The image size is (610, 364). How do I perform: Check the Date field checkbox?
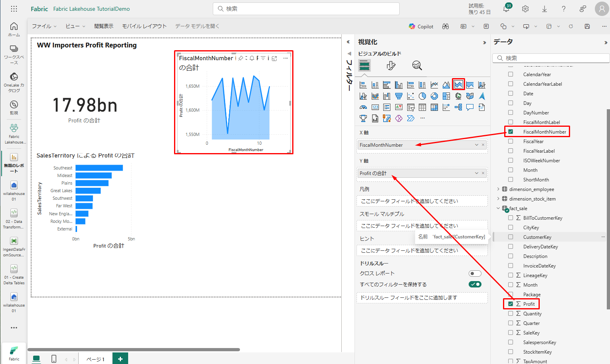(x=511, y=93)
